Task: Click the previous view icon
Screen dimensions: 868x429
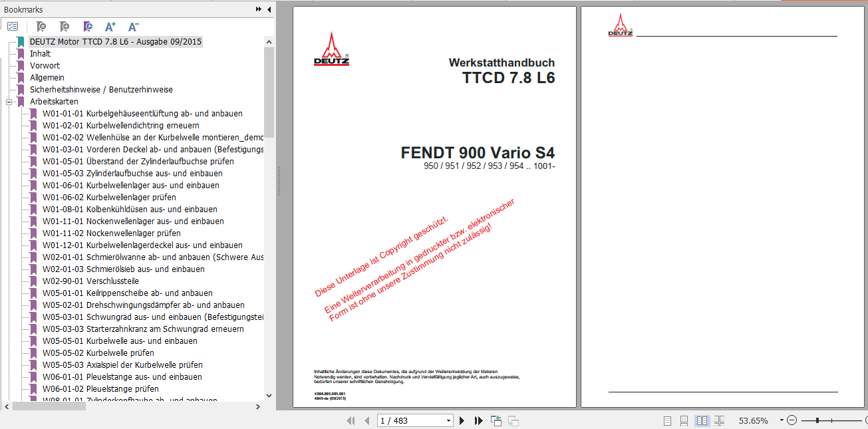Action: pos(496,420)
